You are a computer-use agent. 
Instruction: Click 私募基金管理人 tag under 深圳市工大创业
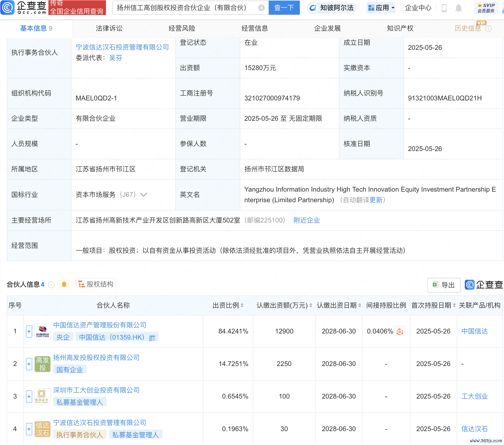tap(80, 402)
